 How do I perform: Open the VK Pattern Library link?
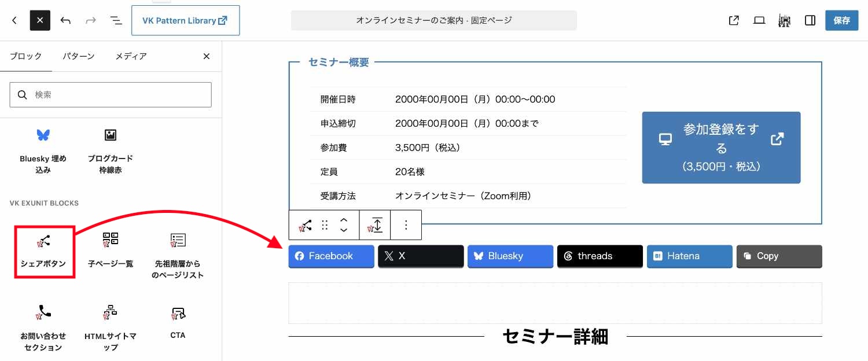(x=186, y=20)
